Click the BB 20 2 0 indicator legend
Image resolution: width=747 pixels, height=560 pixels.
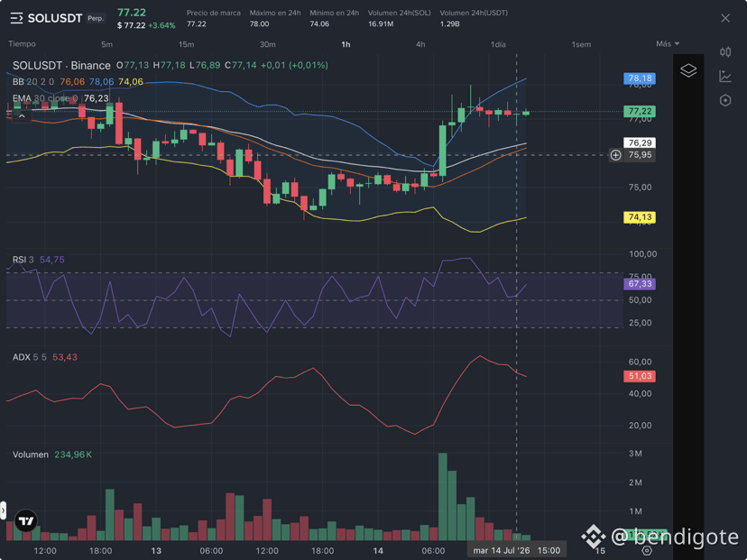pos(32,82)
